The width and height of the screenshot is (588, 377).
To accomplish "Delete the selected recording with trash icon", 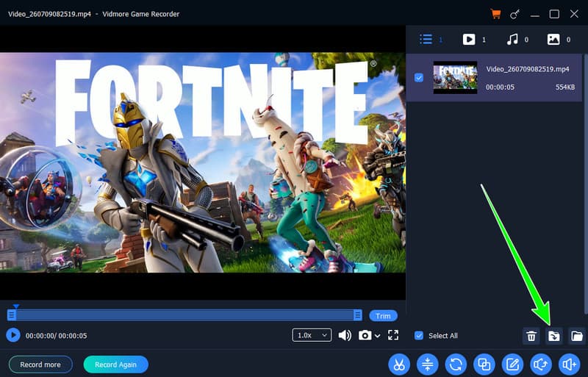I will click(531, 336).
